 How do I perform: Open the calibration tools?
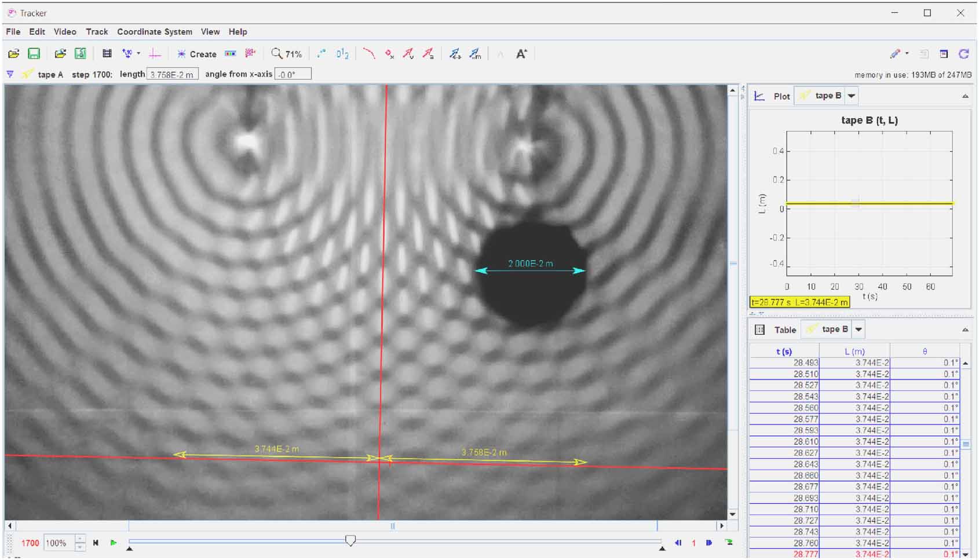[x=126, y=53]
